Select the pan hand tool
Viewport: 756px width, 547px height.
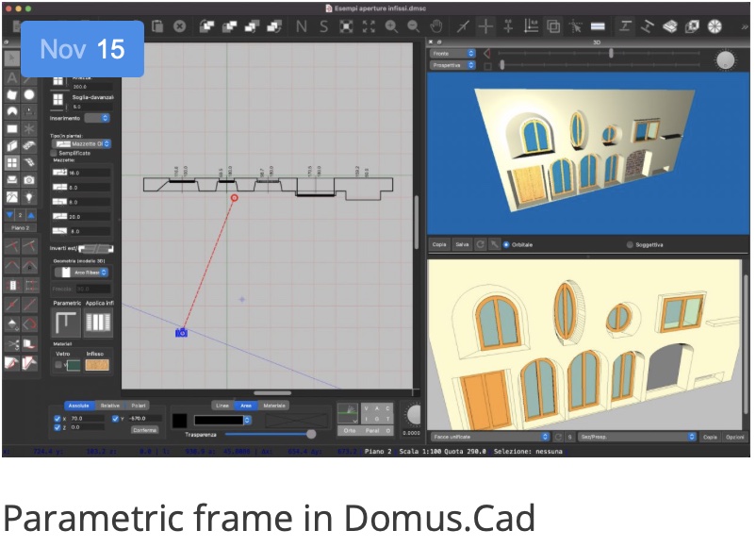[x=436, y=26]
